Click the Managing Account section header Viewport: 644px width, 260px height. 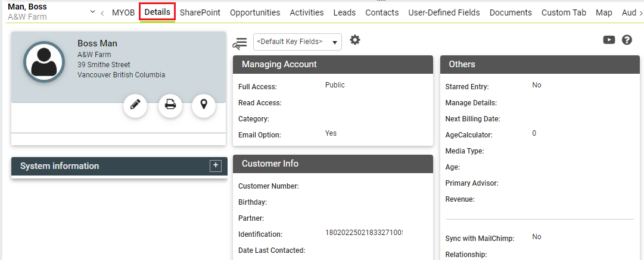(x=332, y=64)
